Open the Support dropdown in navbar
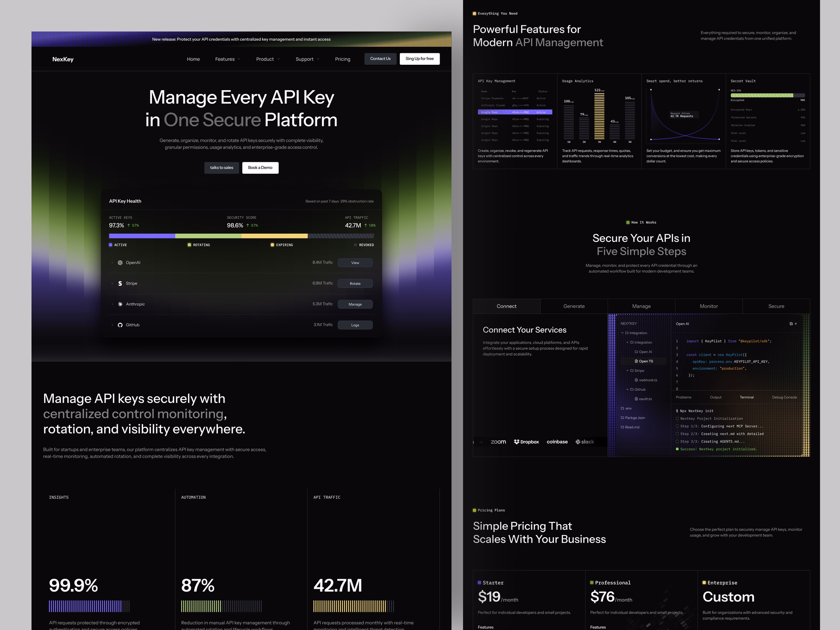Image resolution: width=840 pixels, height=630 pixels. [x=307, y=59]
